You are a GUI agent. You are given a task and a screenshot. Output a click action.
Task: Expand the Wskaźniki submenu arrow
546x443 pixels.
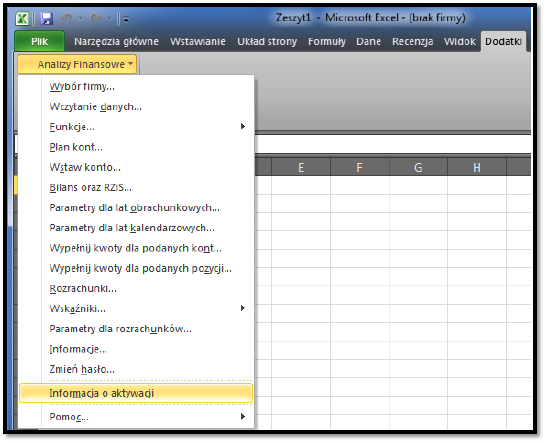(243, 308)
